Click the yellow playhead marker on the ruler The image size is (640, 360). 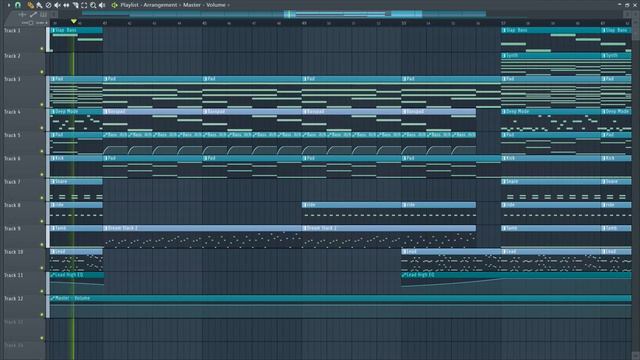pyautogui.click(x=73, y=21)
